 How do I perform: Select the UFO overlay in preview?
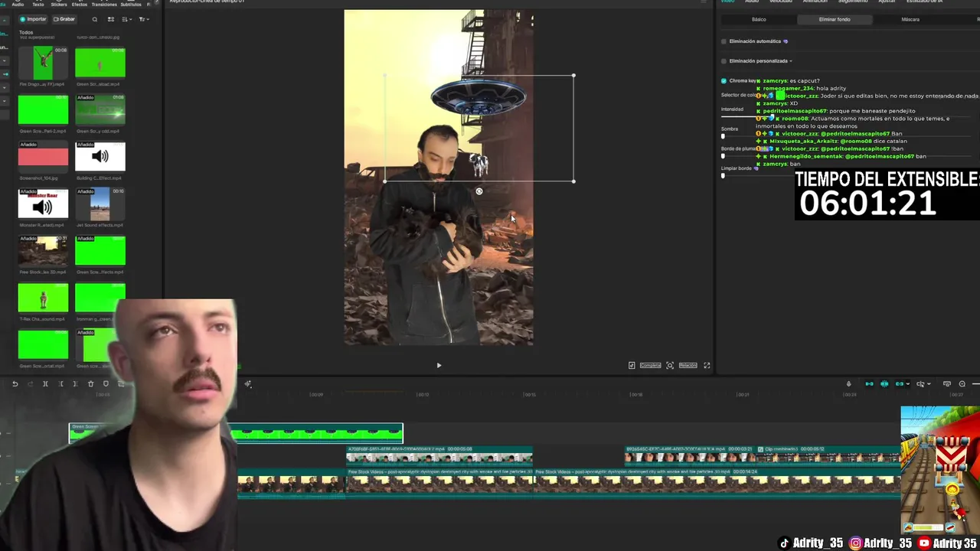[479, 98]
